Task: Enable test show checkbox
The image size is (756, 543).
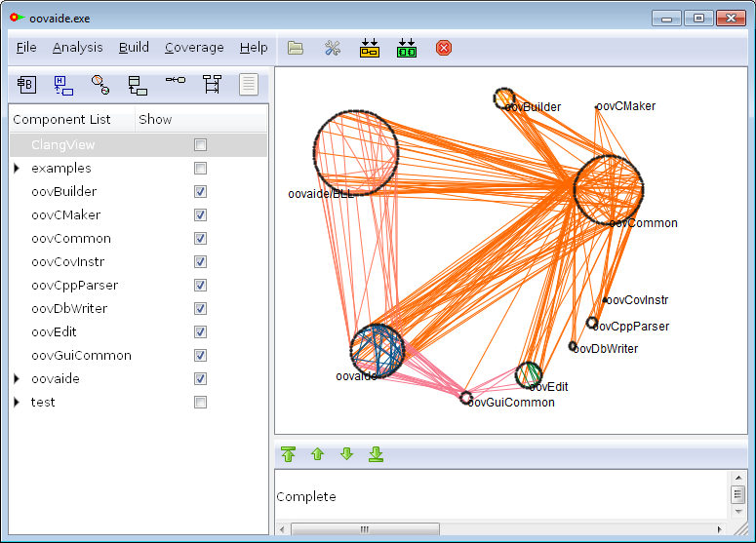Action: click(200, 402)
